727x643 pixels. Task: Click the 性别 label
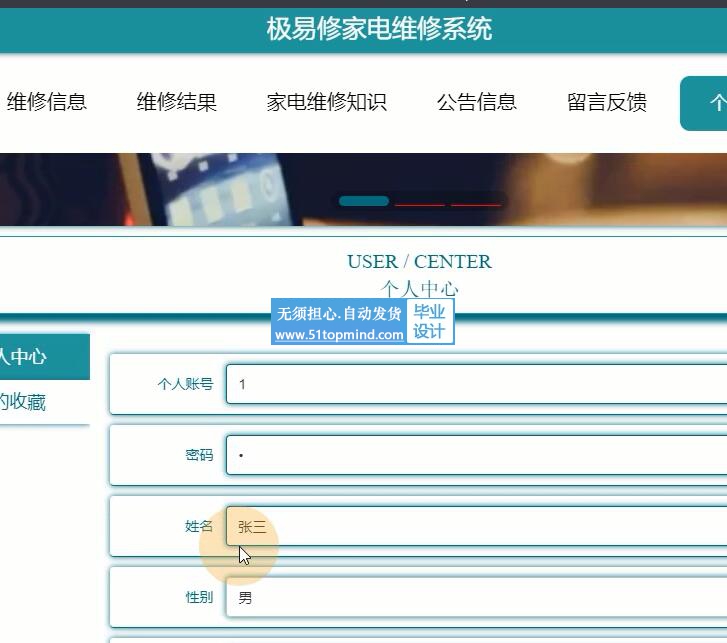pos(199,598)
